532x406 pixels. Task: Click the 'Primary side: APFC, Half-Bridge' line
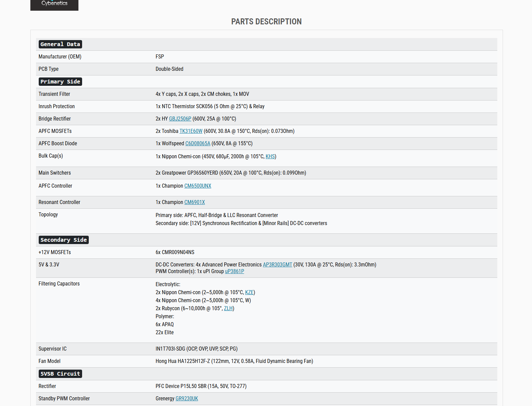(x=217, y=215)
